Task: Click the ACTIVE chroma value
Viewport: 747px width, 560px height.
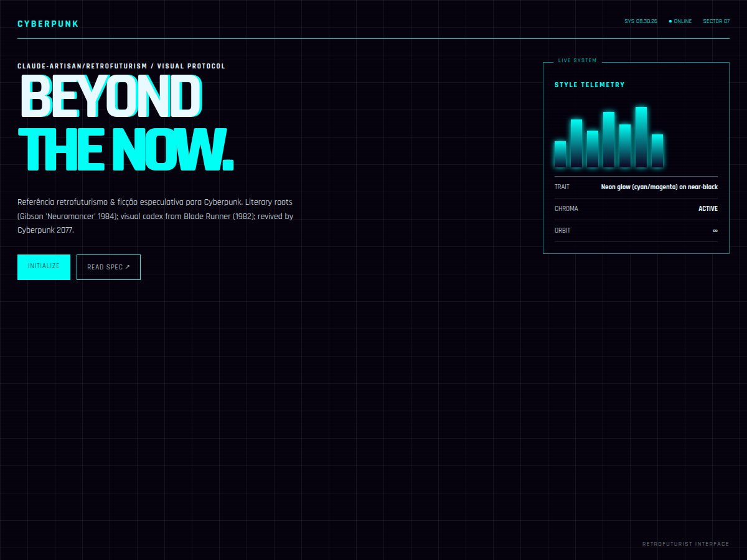Action: pyautogui.click(x=708, y=208)
